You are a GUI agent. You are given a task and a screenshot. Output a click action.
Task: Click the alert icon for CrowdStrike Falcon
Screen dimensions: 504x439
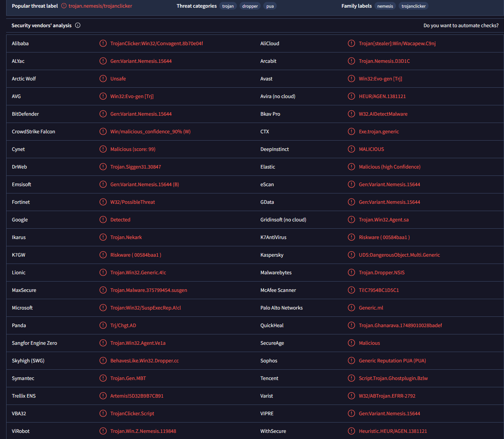(x=103, y=131)
